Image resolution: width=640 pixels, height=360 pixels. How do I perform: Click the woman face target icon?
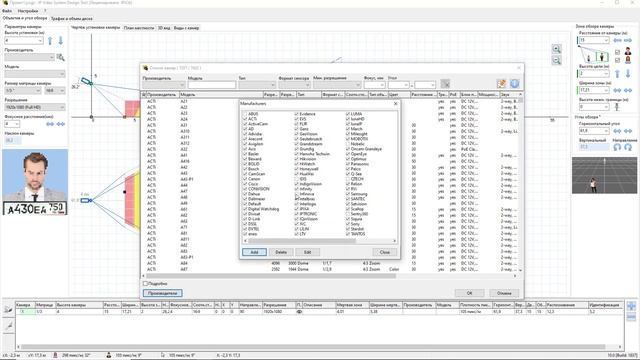tap(628, 60)
